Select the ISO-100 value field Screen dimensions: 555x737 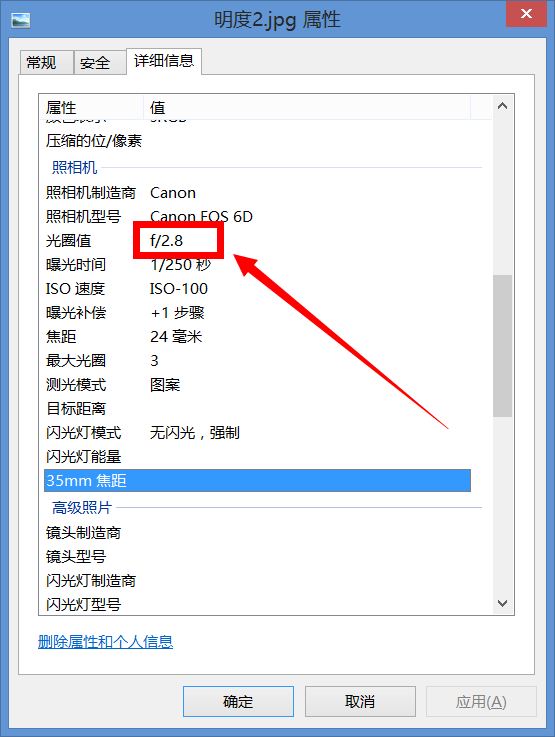pos(179,289)
